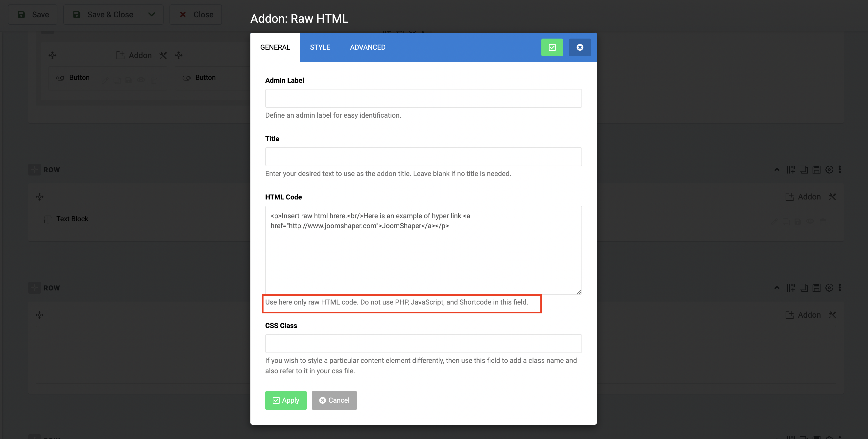Click the 'Use here only raw HTML code' help text
This screenshot has width=868, height=439.
[x=396, y=302]
